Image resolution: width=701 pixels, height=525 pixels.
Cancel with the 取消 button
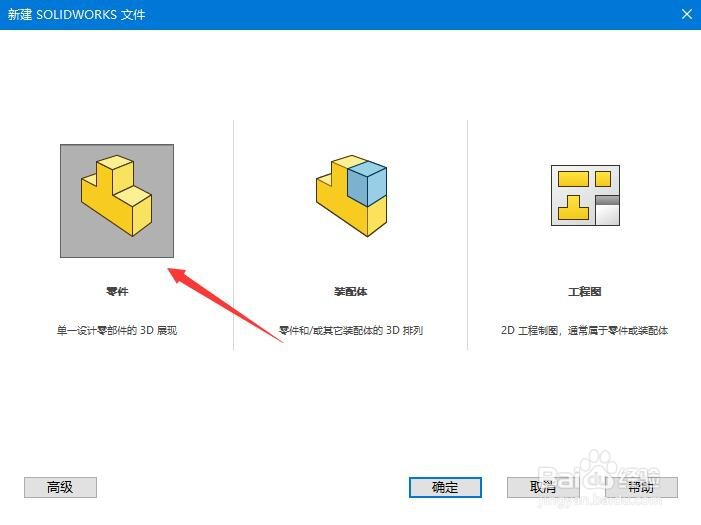tap(543, 487)
